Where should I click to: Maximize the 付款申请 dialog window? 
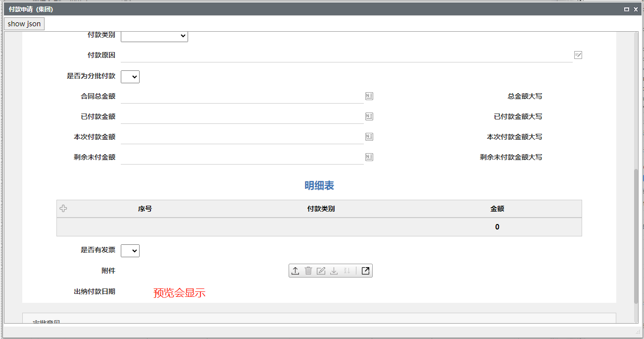[627, 9]
